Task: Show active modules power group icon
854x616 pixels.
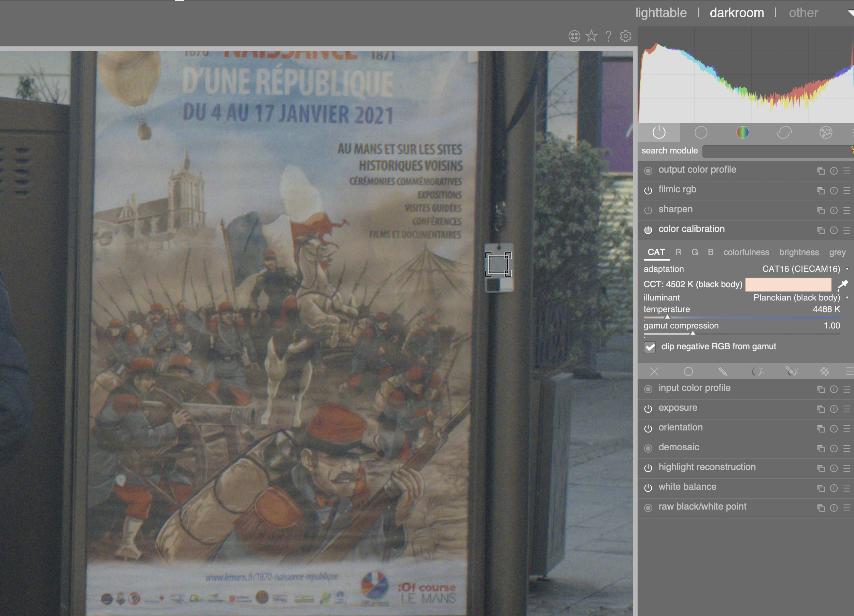Action: click(x=659, y=132)
